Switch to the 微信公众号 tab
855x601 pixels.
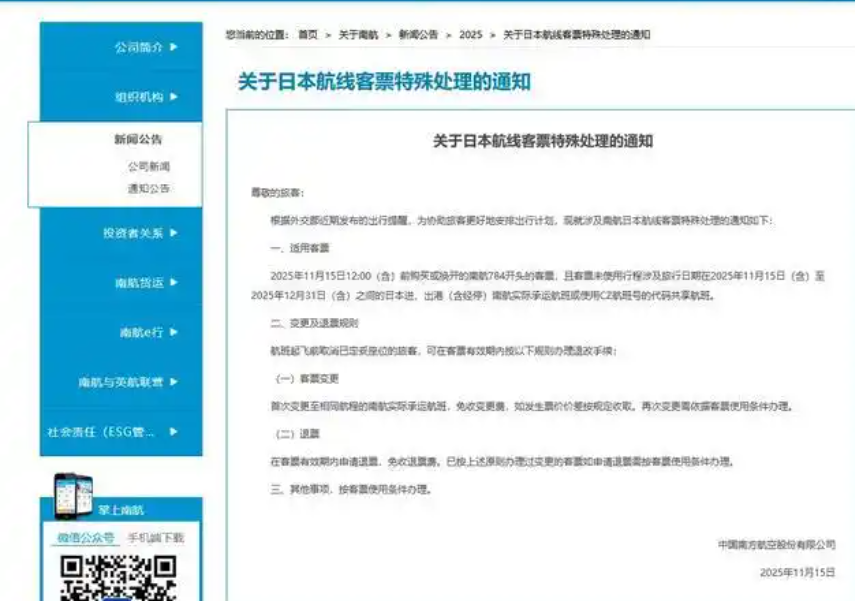coord(84,537)
